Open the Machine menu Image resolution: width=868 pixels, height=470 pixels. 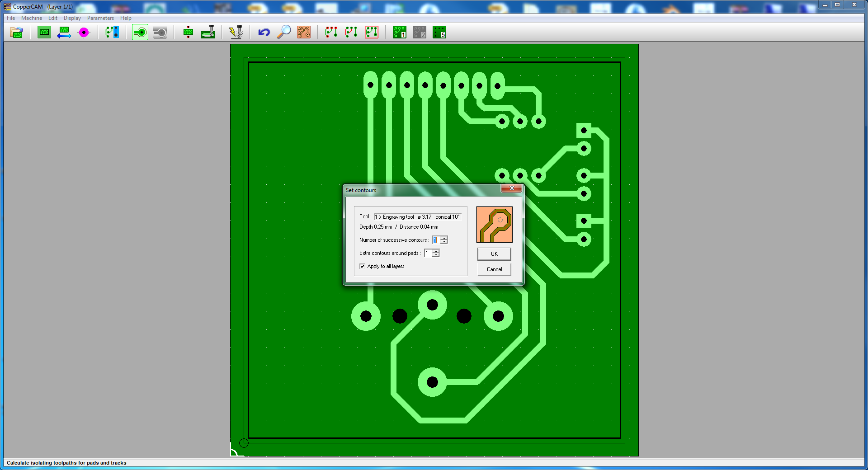[31, 18]
